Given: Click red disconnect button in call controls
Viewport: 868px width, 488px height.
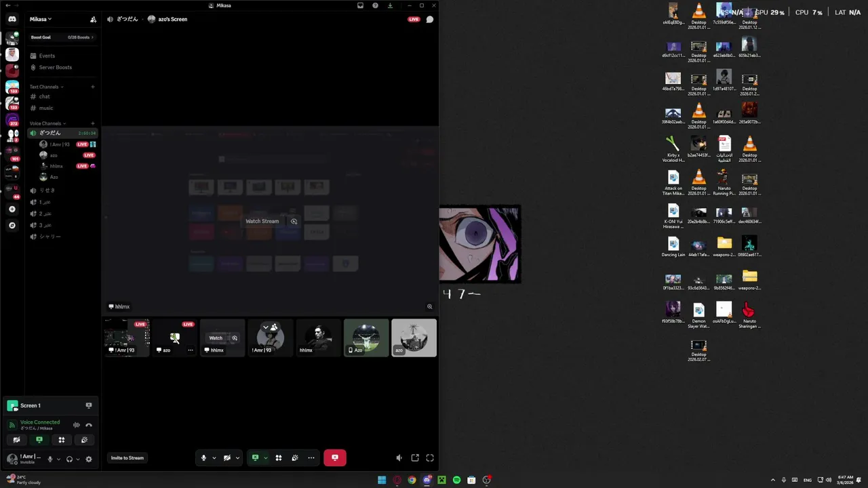Looking at the screenshot, I should (x=335, y=458).
